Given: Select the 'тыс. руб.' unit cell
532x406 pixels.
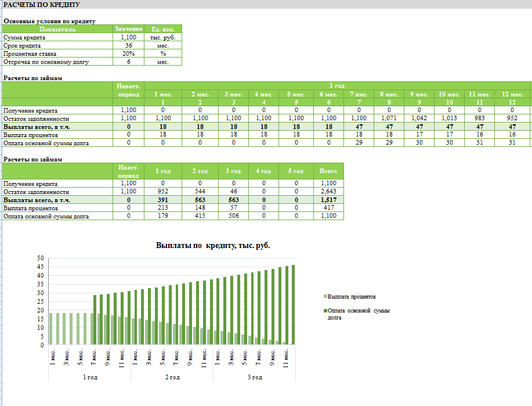Looking at the screenshot, I should click(163, 37).
